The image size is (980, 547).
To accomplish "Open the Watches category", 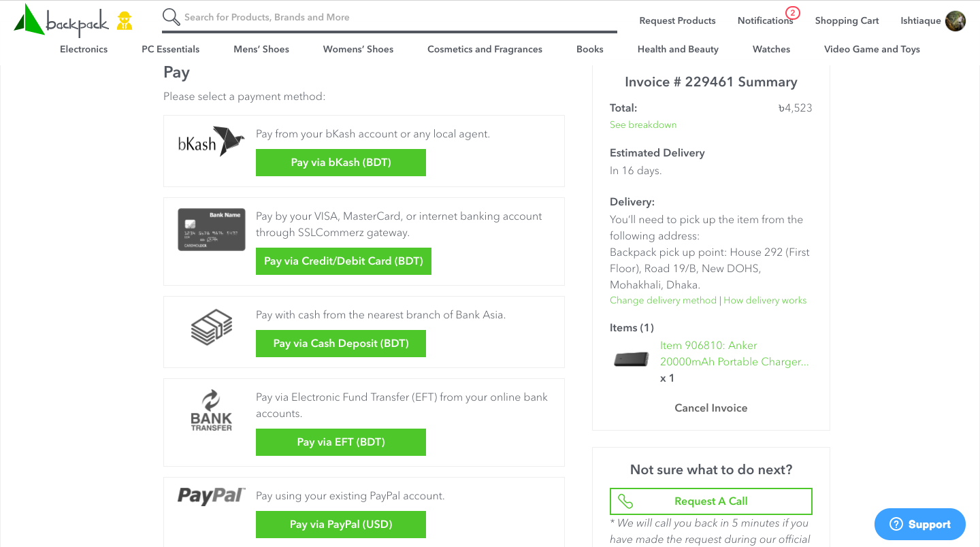I will [x=771, y=49].
